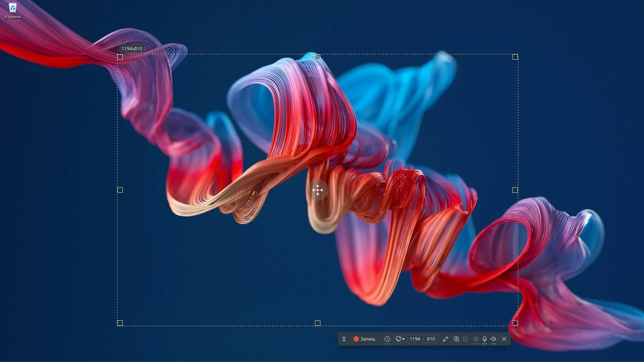Click the width field showing 1194

[415, 339]
